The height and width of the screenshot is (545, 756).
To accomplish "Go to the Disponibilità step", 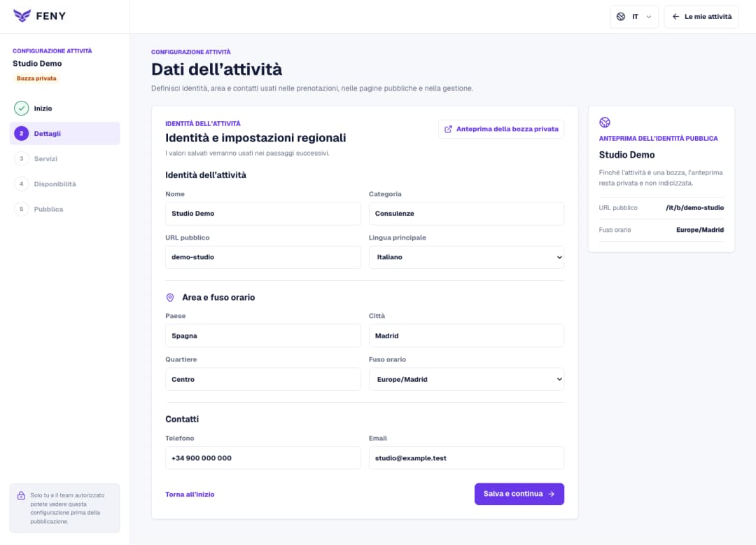I will (64, 184).
